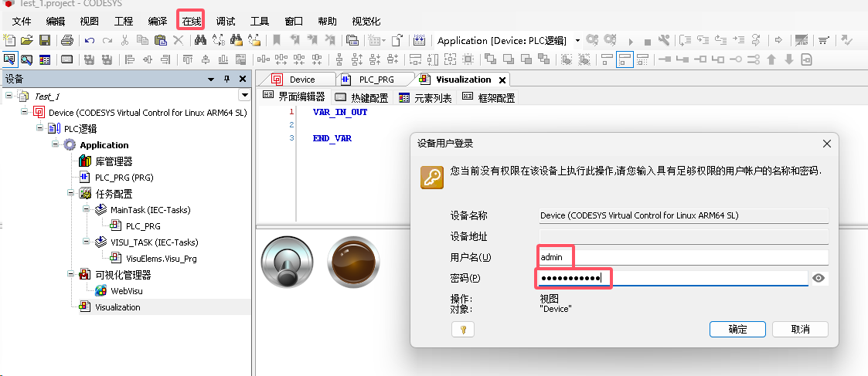Viewport: 868px width, 376px height.
Task: Click the 取消 button in the login dialog
Action: (x=800, y=329)
